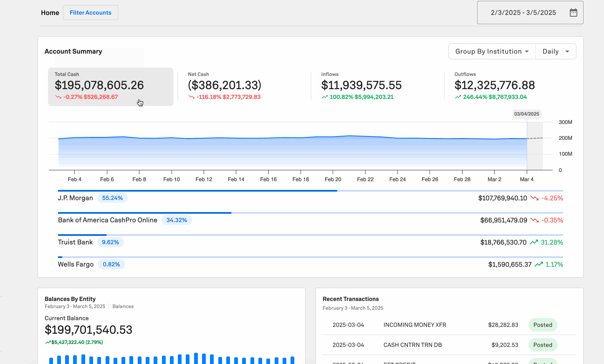
Task: Click the green uptrend icon under Inflows
Action: [325, 97]
